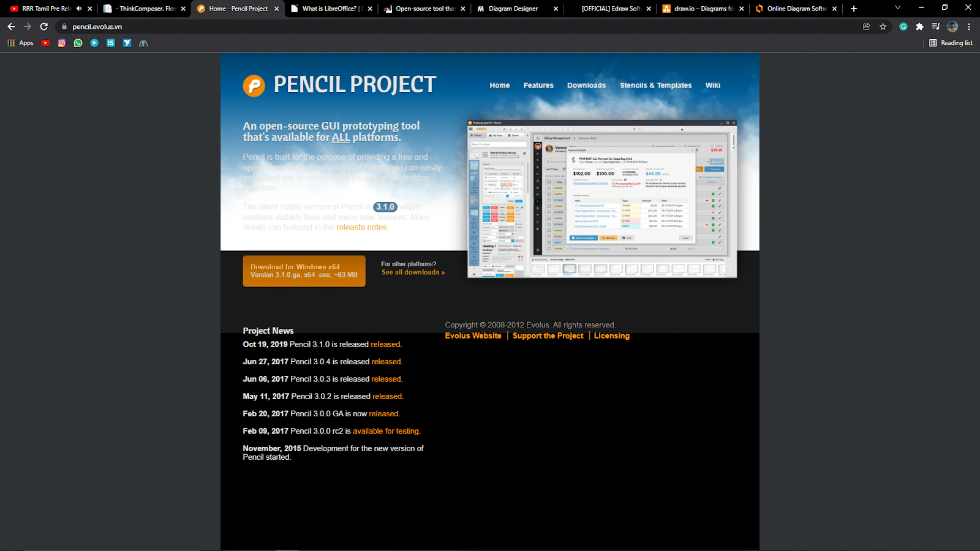Open the blue IS bookmark
The height and width of the screenshot is (551, 980).
(x=110, y=43)
